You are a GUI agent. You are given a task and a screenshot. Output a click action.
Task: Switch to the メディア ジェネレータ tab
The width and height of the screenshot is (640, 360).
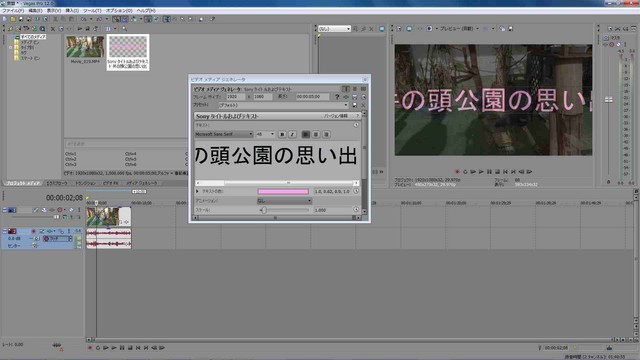click(x=142, y=183)
